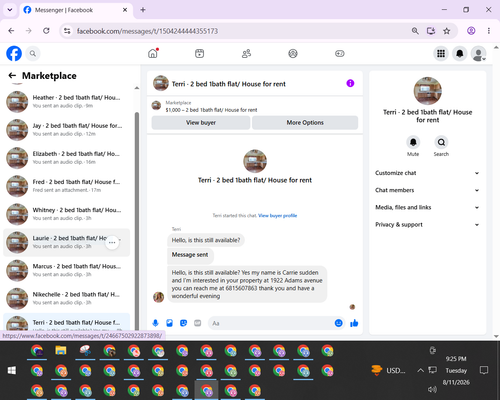Go to the Home feed icon
The image size is (500, 400).
(153, 53)
